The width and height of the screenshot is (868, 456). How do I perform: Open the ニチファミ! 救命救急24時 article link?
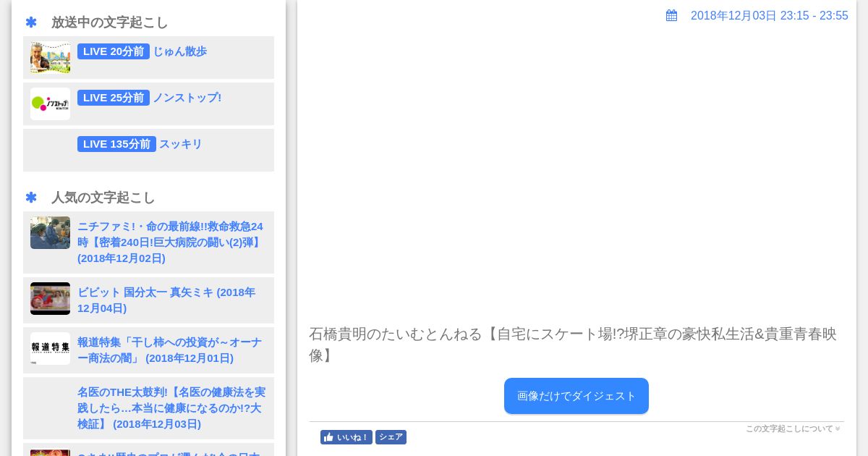tap(171, 242)
